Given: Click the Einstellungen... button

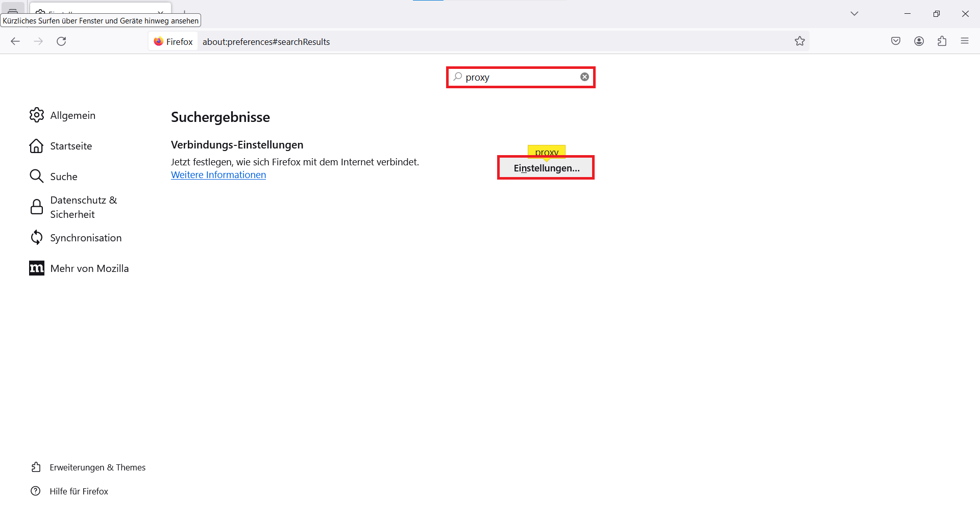Looking at the screenshot, I should [546, 168].
